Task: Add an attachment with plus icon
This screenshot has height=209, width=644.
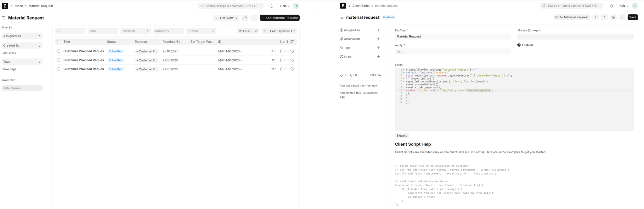Action: point(378,39)
